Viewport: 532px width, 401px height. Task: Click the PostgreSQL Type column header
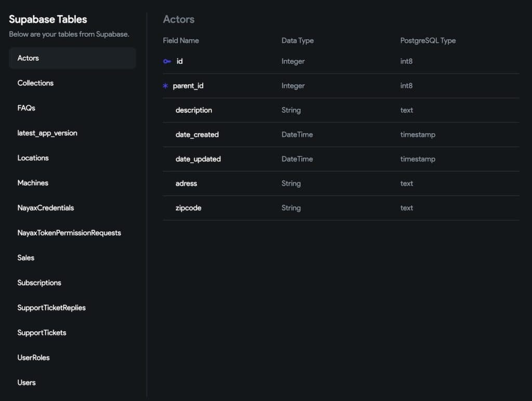(428, 40)
